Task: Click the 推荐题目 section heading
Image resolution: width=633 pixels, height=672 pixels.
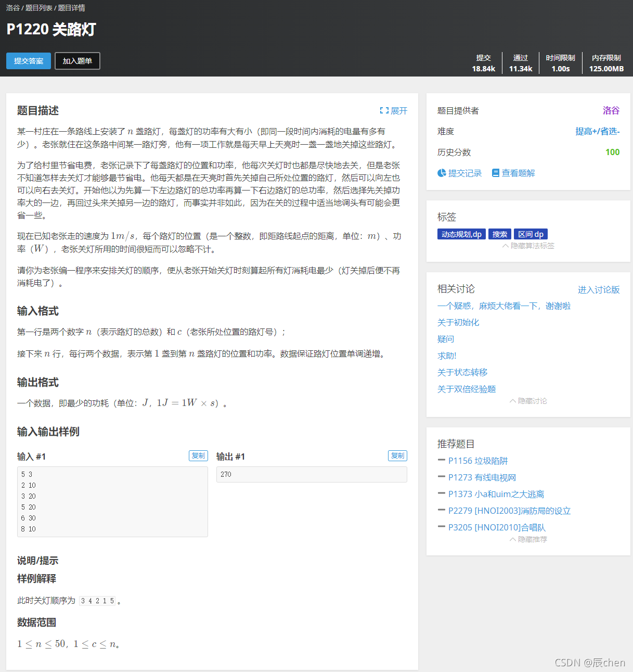Action: coord(456,444)
